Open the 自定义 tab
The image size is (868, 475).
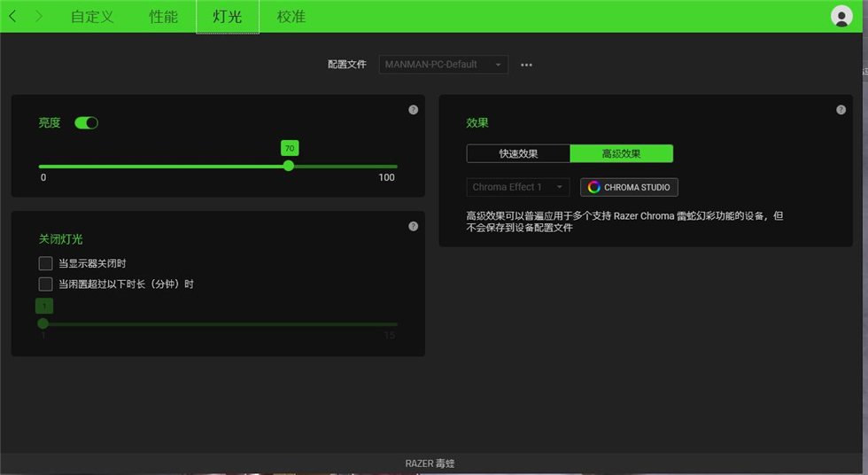point(92,17)
